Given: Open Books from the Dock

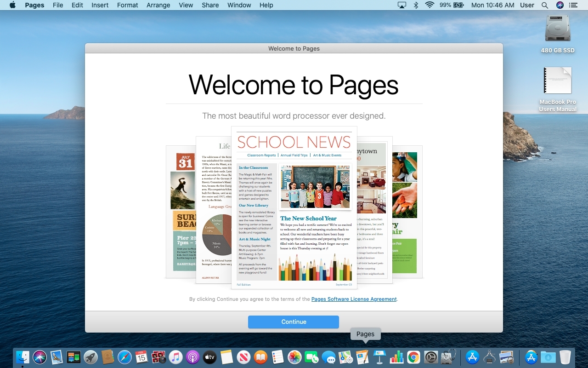Looking at the screenshot, I should coord(260,357).
